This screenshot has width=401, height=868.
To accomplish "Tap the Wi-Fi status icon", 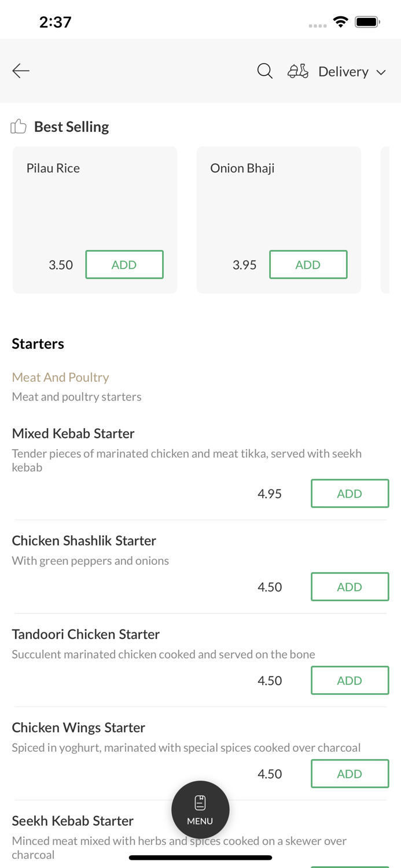I will (x=341, y=23).
